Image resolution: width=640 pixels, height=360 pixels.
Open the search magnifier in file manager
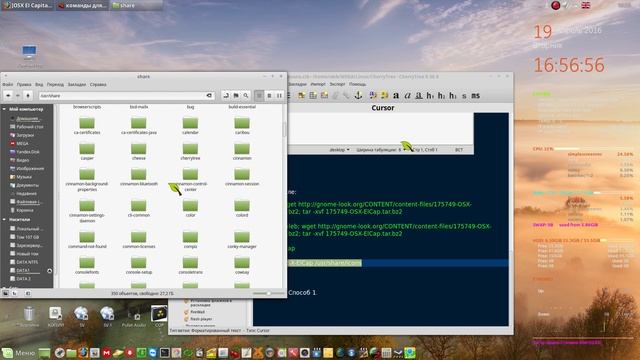[x=246, y=96]
